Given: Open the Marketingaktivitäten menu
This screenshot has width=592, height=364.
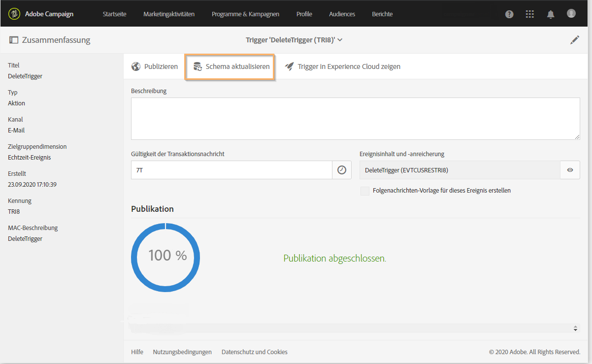Looking at the screenshot, I should pos(169,14).
